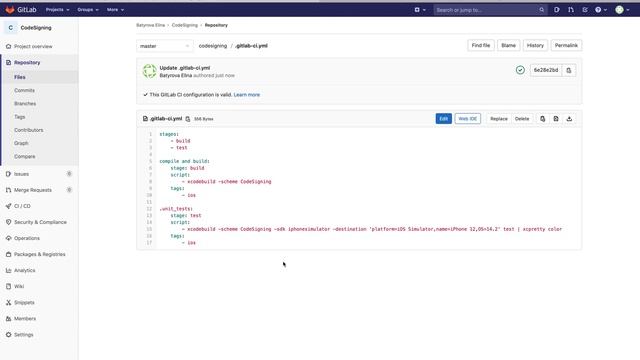
Task: Open Contributors in the sidebar
Action: point(29,130)
